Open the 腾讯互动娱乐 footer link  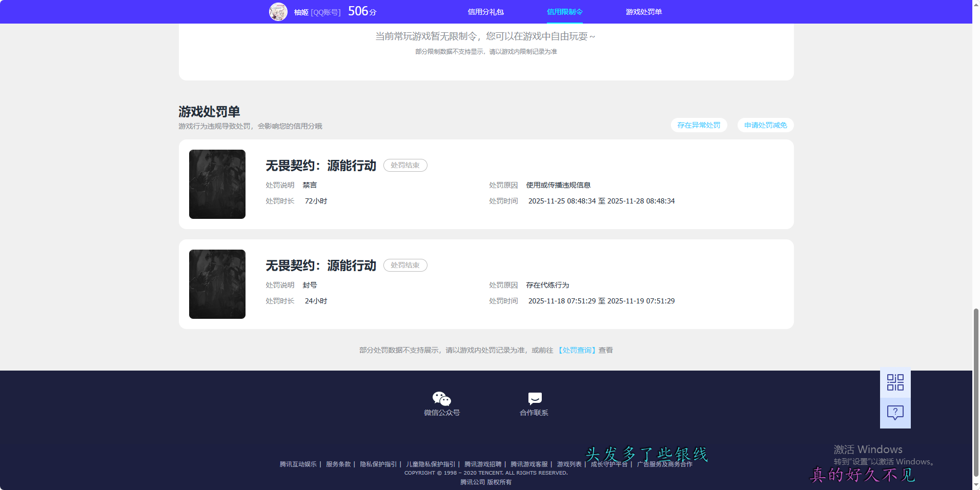pos(298,464)
